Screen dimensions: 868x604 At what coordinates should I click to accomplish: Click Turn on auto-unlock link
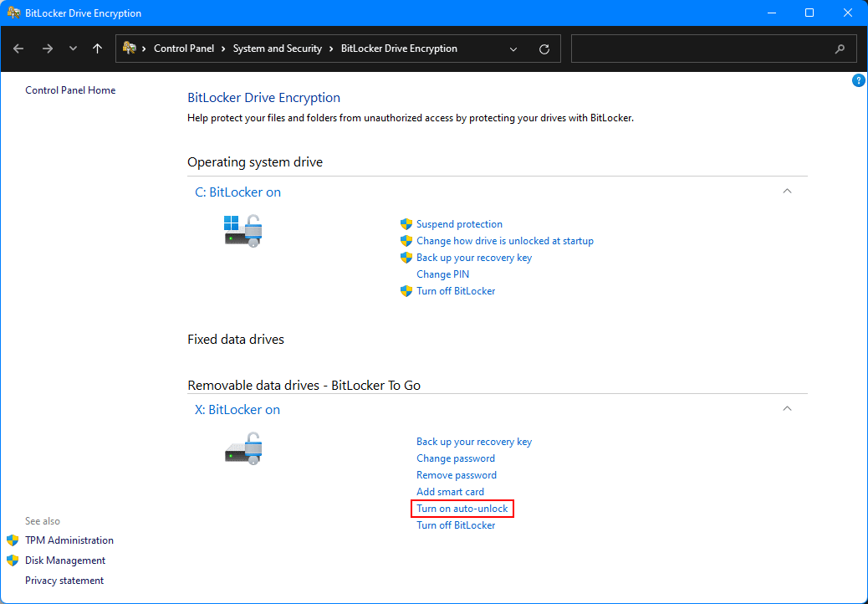462,509
